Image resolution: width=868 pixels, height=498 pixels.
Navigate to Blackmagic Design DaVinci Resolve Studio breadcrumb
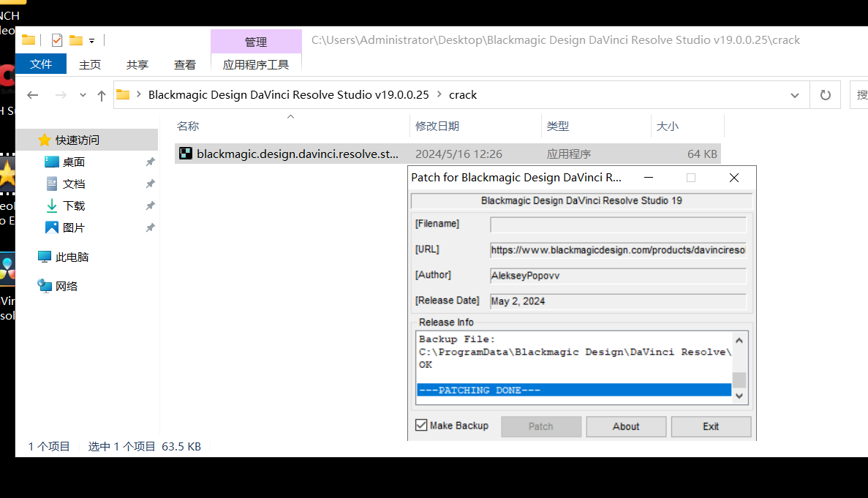(x=288, y=94)
